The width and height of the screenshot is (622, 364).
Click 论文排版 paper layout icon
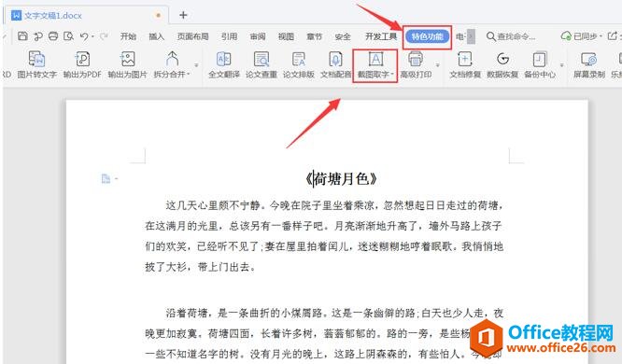coord(299,64)
